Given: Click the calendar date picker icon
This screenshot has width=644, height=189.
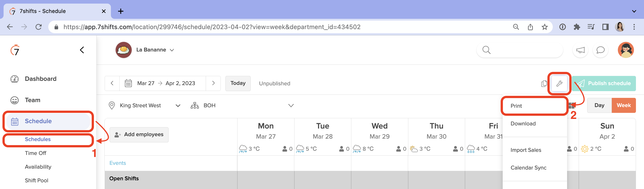Looking at the screenshot, I should (x=128, y=83).
